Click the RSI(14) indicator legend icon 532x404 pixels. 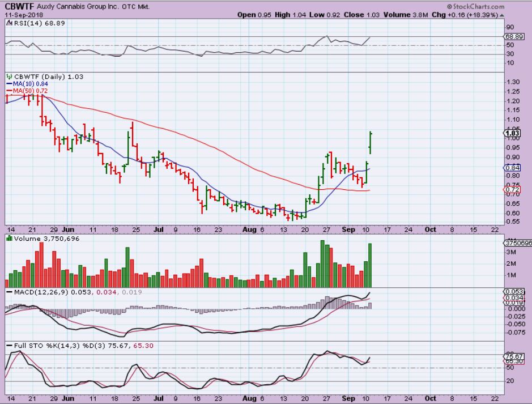pos(8,22)
